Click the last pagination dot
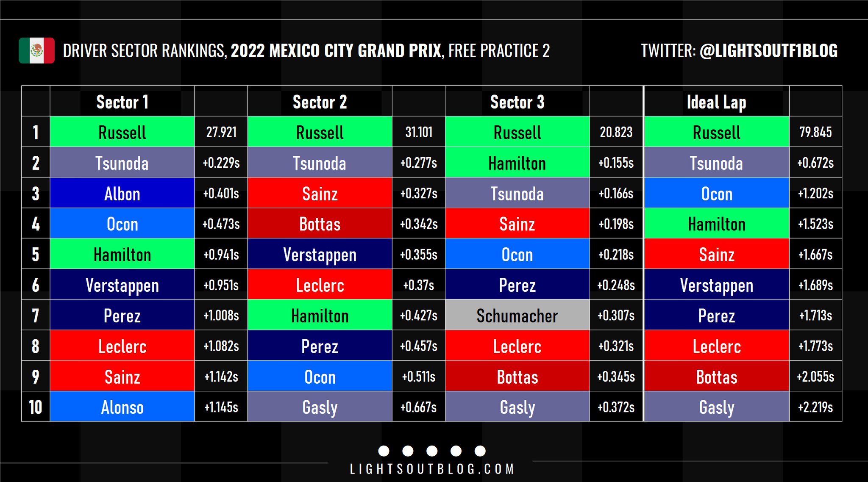Image resolution: width=868 pixels, height=482 pixels. (x=480, y=451)
